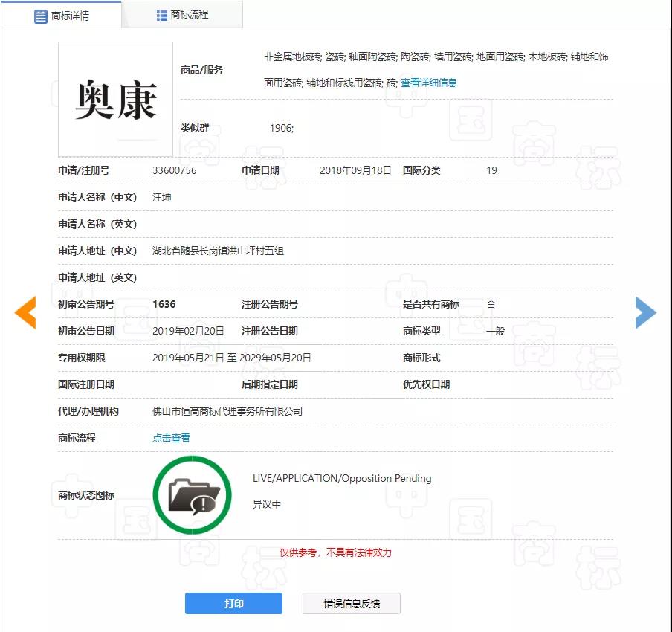This screenshot has width=672, height=632.
Task: Go to previous trademark with orange arrow
Action: pyautogui.click(x=25, y=312)
